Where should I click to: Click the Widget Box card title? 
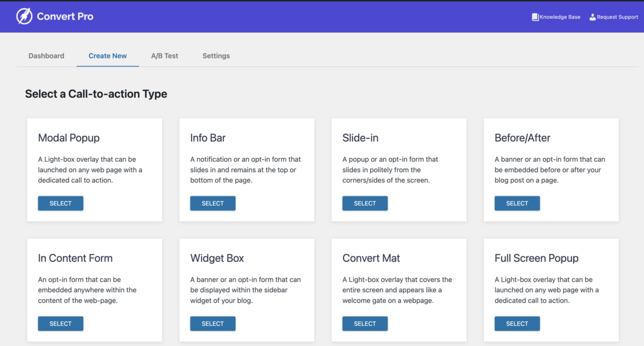coord(217,258)
